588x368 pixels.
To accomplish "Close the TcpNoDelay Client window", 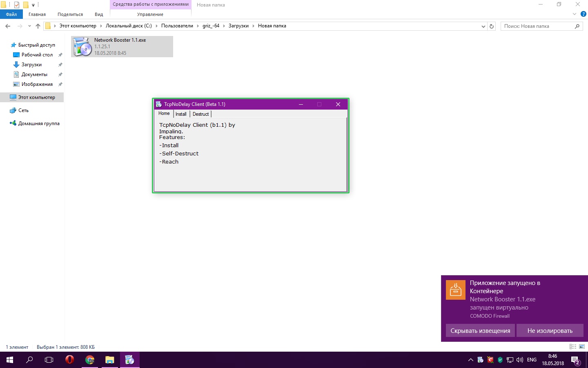I will [x=338, y=104].
